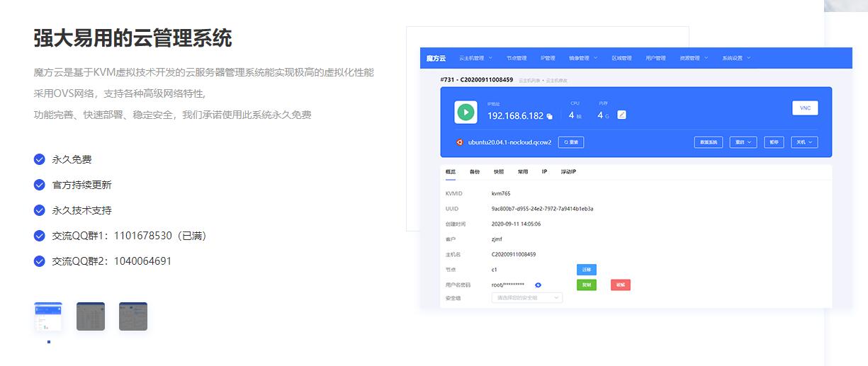Click the blue 迁移 button
868x366 pixels.
point(587,270)
